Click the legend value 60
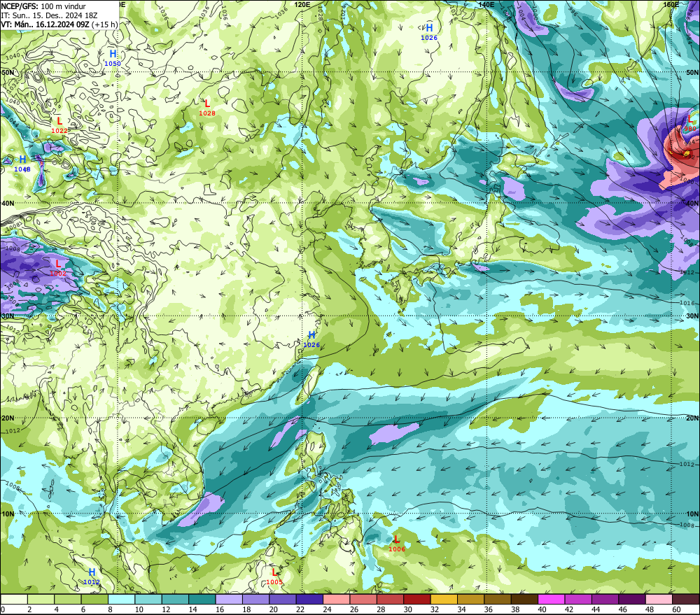The height and width of the screenshot is (615, 700). pyautogui.click(x=676, y=609)
